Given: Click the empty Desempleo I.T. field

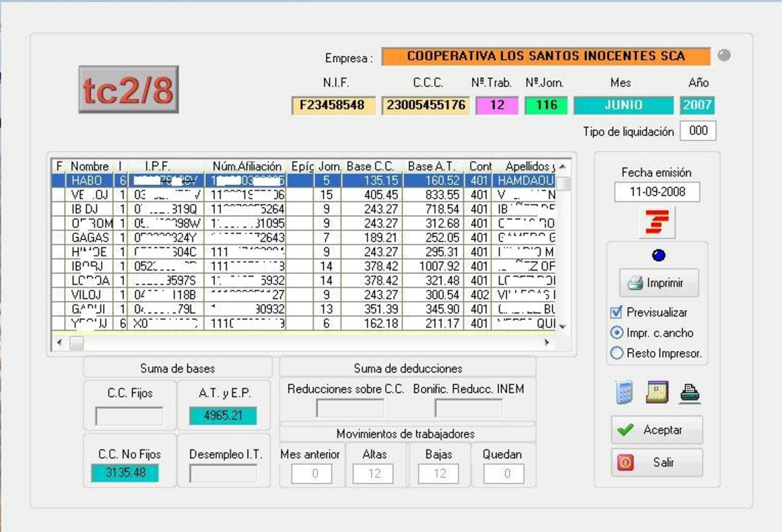Looking at the screenshot, I should 224,473.
